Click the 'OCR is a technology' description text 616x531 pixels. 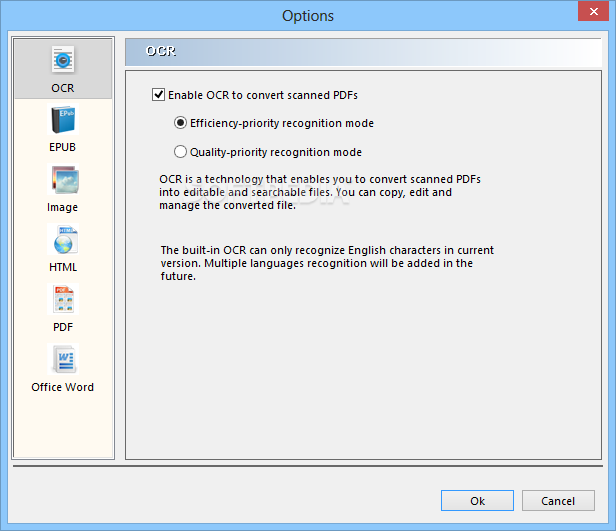tap(320, 192)
